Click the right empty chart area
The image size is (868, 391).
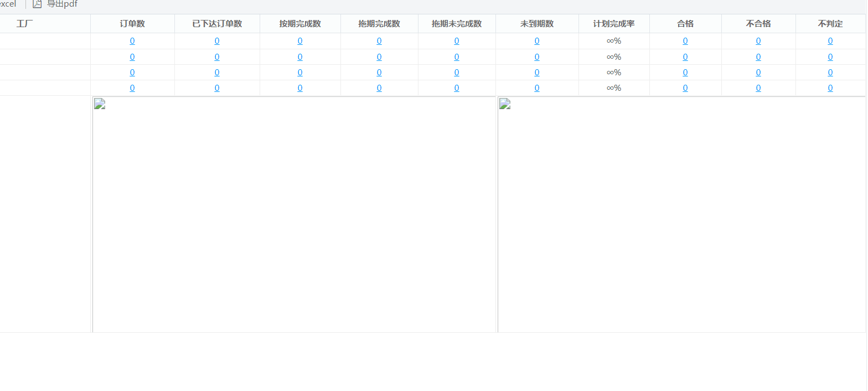click(681, 222)
